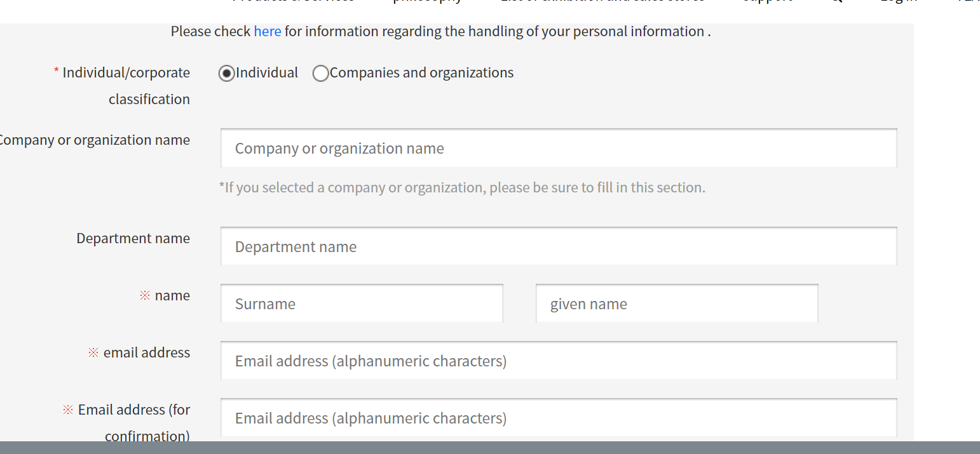This screenshot has height=454, width=980.
Task: Open the support menu item
Action: (x=767, y=2)
